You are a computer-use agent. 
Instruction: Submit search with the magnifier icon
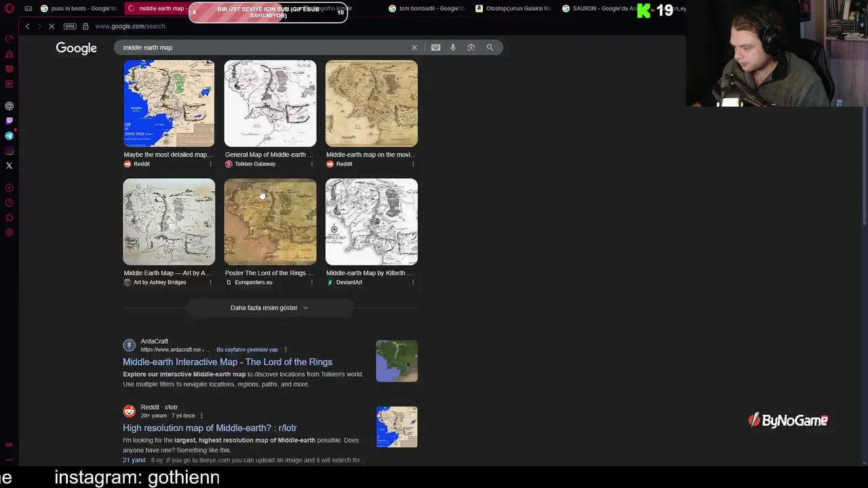[490, 47]
